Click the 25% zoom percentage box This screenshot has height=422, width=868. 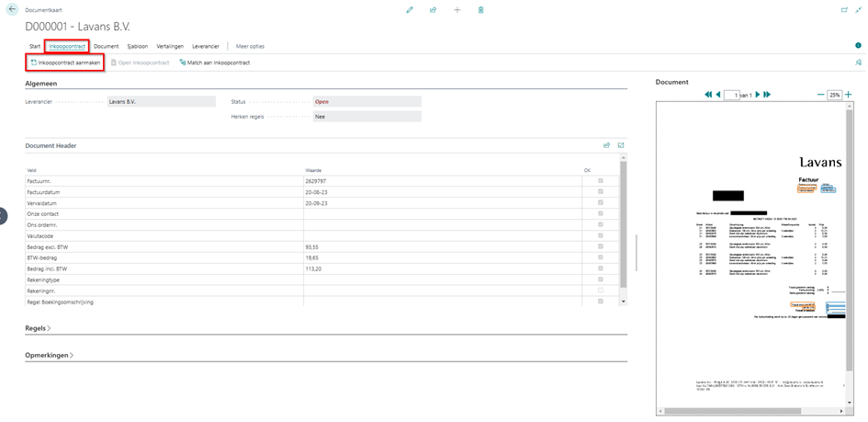(834, 96)
